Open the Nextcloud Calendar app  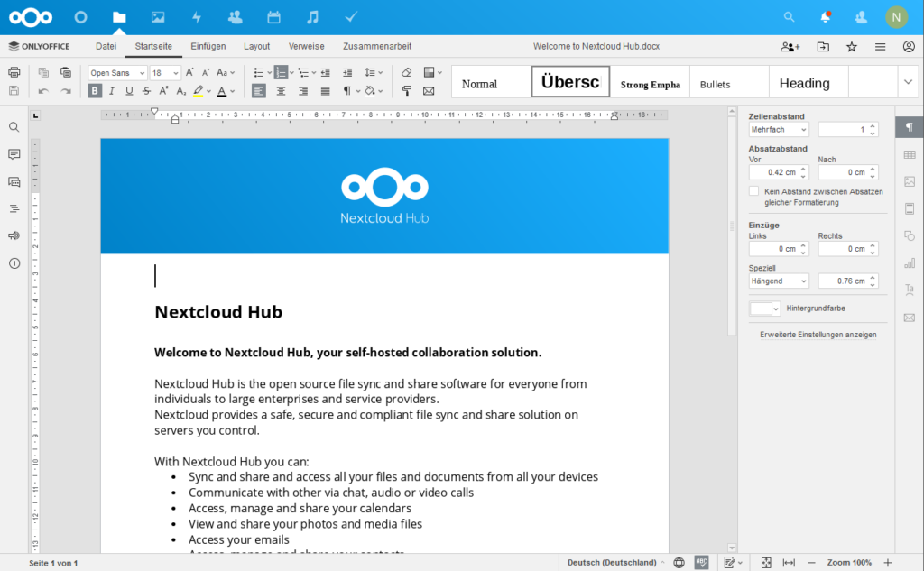pyautogui.click(x=273, y=17)
